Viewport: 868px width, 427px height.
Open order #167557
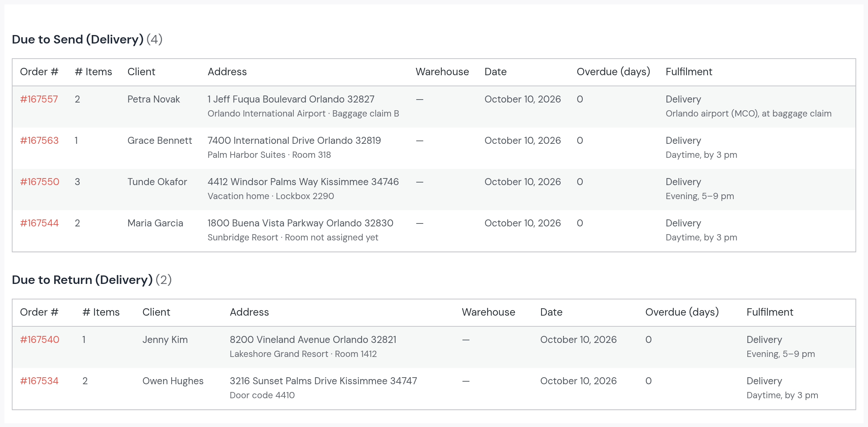click(39, 99)
